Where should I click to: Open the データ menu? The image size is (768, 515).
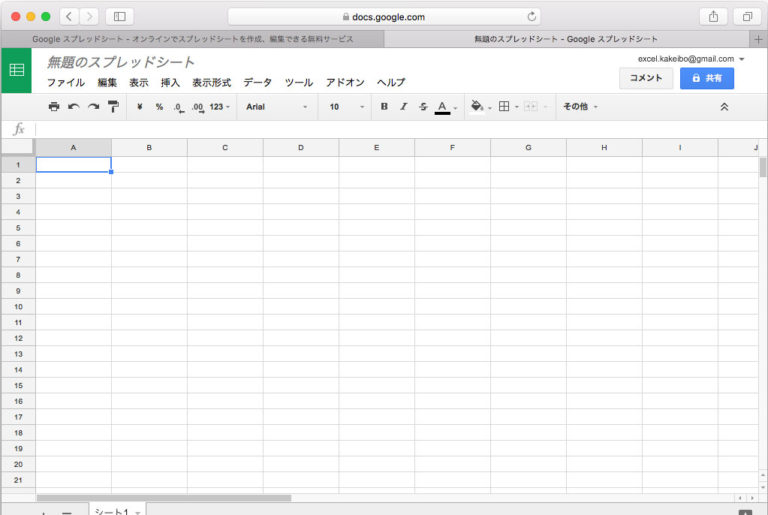(x=257, y=83)
